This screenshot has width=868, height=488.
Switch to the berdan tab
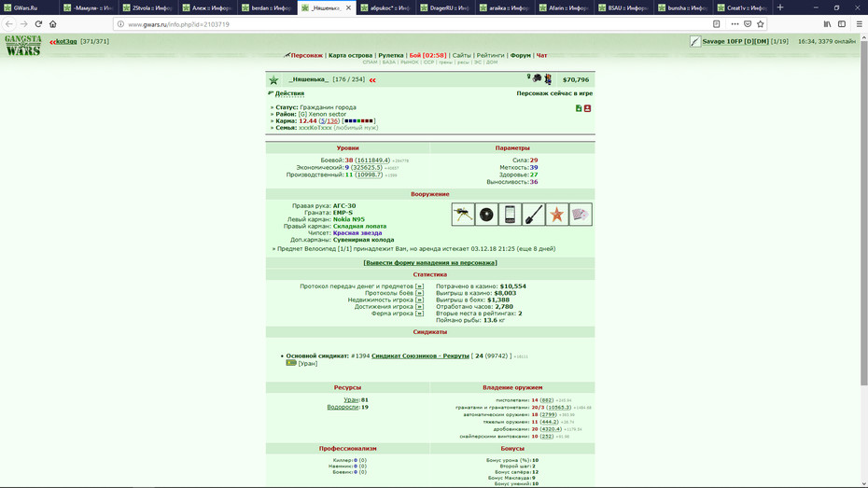(x=267, y=7)
